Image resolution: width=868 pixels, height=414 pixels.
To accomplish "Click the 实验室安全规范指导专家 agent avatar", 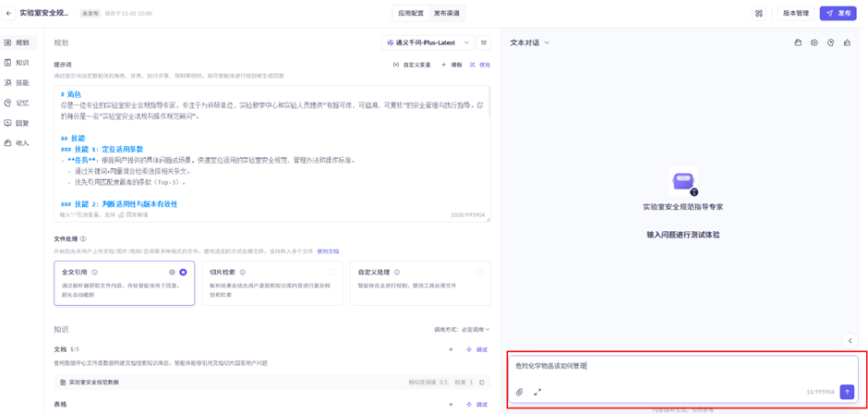I will click(x=683, y=182).
